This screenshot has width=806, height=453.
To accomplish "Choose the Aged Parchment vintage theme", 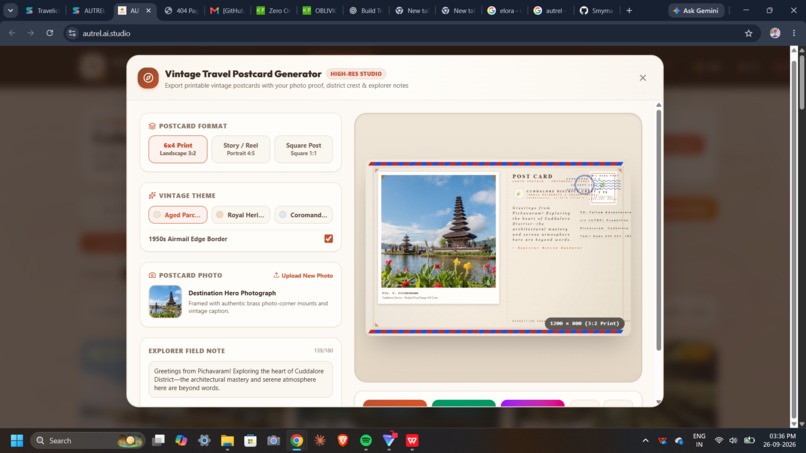I will (x=178, y=215).
